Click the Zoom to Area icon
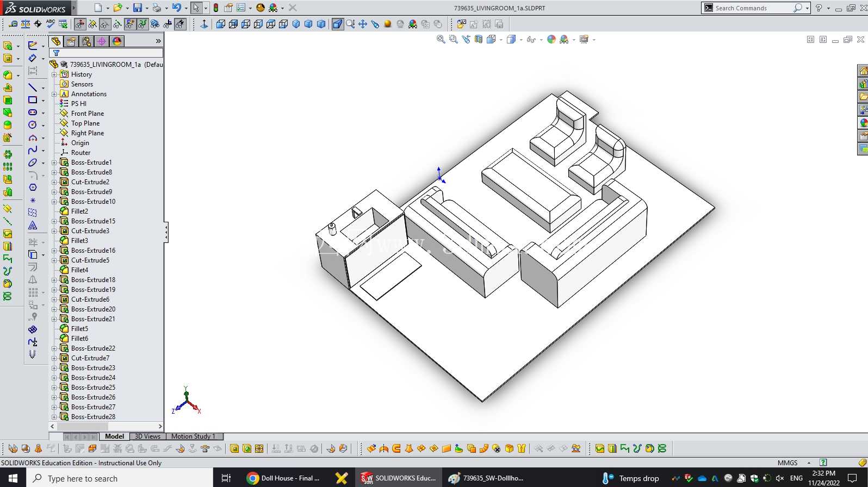 454,39
